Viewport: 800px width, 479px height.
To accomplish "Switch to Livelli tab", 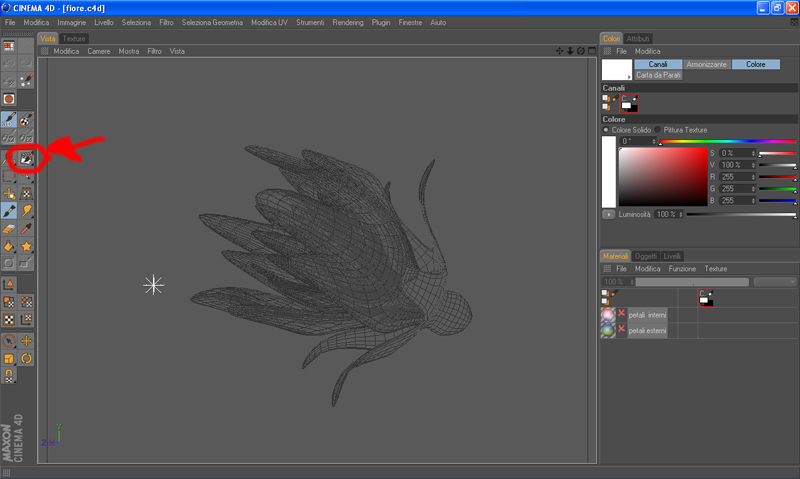I will [672, 256].
